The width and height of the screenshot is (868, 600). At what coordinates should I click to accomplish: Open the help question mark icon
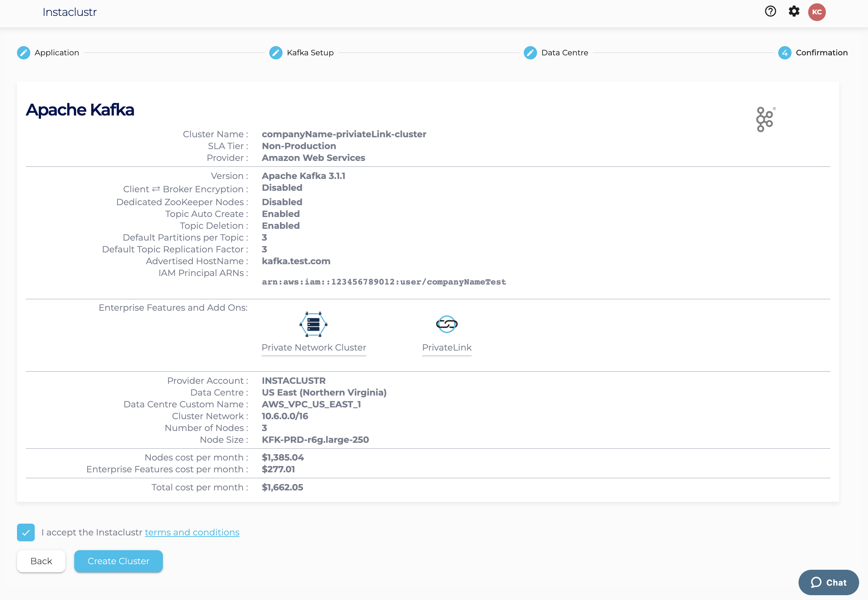click(x=770, y=12)
